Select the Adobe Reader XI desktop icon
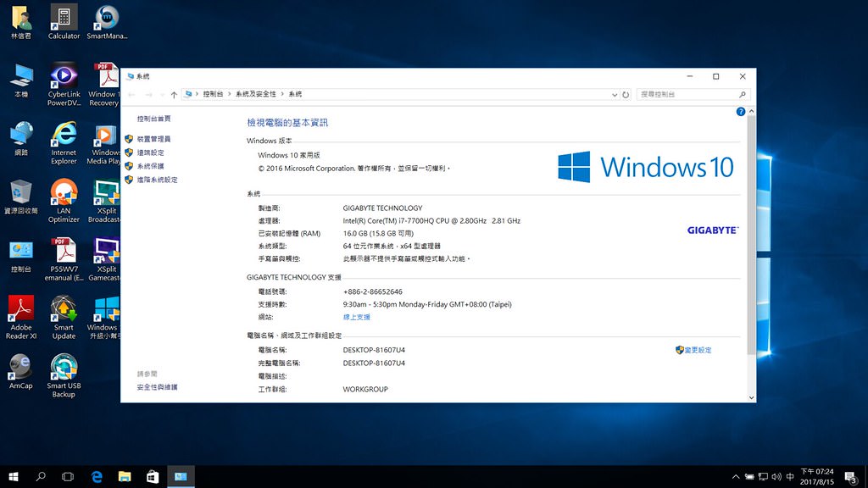Screen dimensions: 868x488 tap(21, 318)
